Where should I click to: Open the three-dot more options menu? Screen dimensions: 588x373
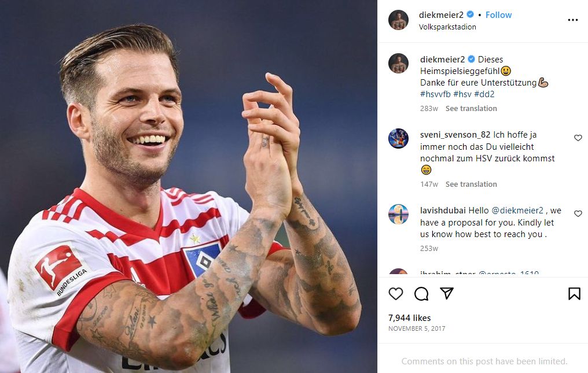tap(573, 20)
